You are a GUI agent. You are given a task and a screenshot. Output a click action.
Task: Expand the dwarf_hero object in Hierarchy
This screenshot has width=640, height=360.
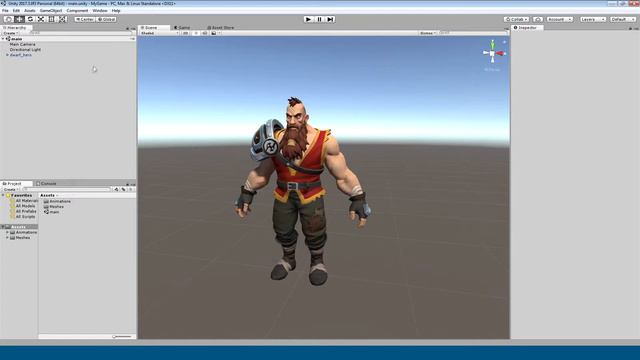7,55
